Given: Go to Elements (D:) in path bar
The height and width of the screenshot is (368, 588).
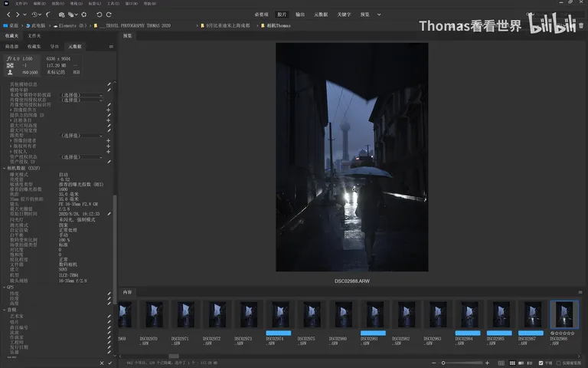Looking at the screenshot, I should pyautogui.click(x=70, y=25).
